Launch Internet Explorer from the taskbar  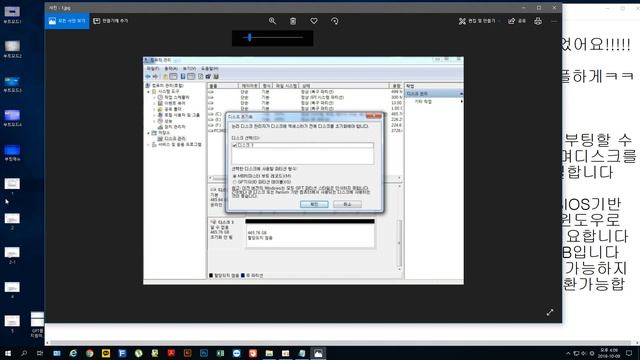click(73, 353)
